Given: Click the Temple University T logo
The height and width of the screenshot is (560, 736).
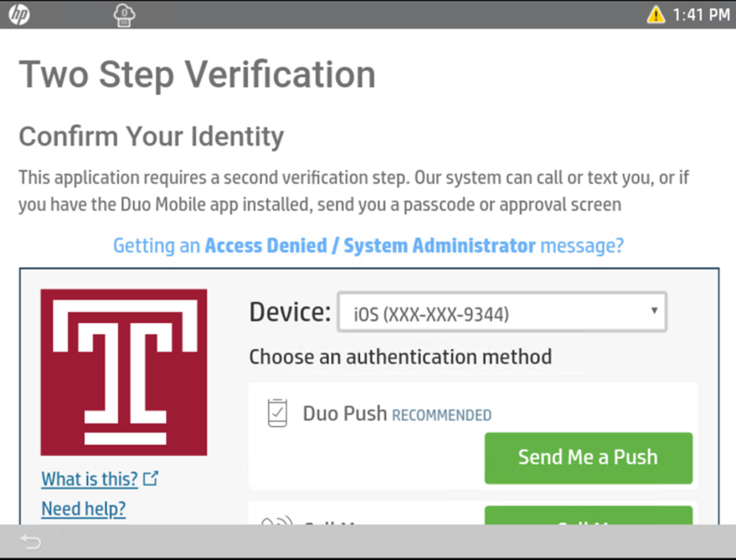Looking at the screenshot, I should (x=124, y=372).
